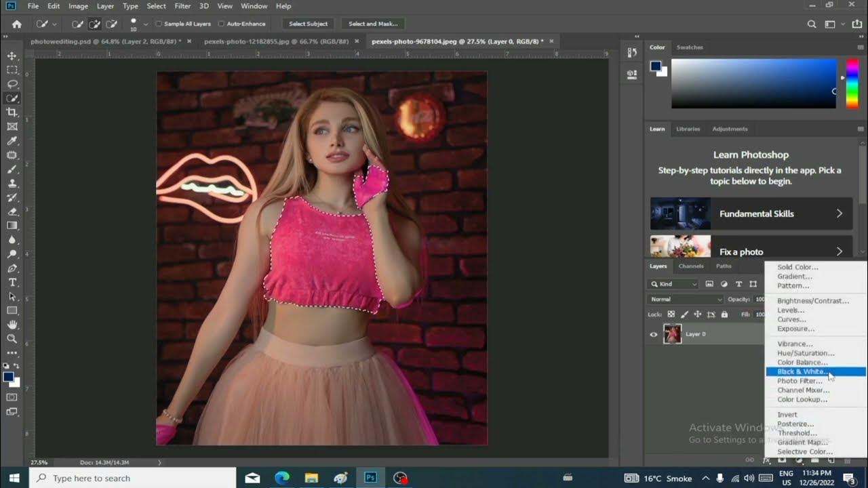Select the Lasso tool
Screen dimensions: 868x488
coord(12,84)
